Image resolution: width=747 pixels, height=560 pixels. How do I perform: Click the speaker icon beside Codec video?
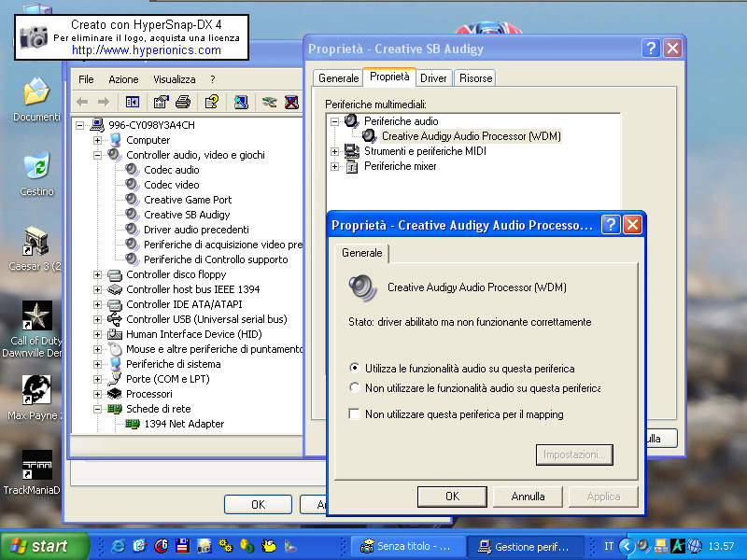coord(132,184)
